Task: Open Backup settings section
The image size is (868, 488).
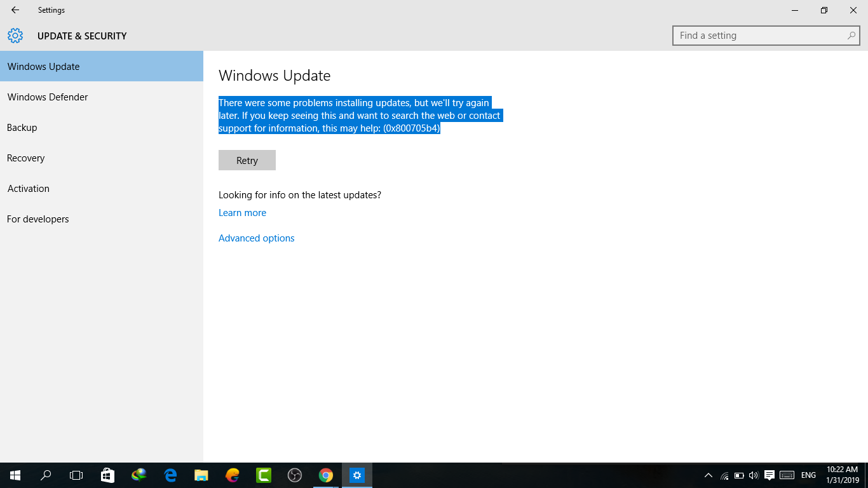Action: [x=102, y=127]
